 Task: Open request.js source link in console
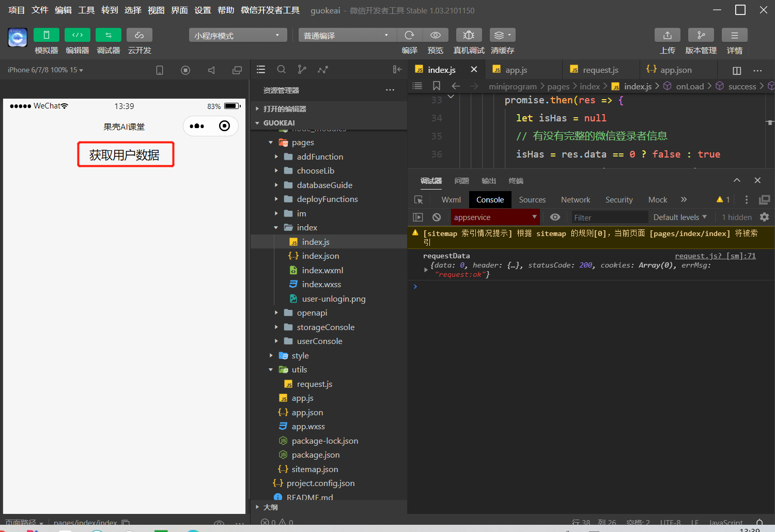click(x=715, y=256)
